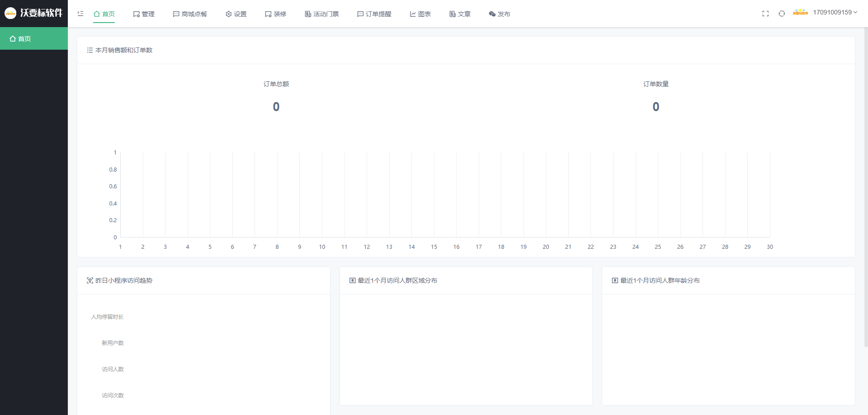
Task: Click the 访问人数 label
Action: [x=113, y=369]
